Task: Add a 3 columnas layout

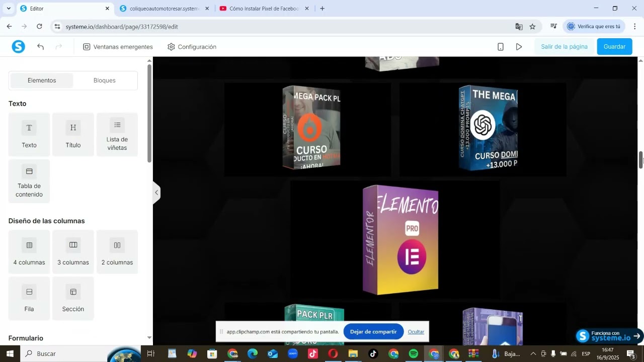Action: [73, 251]
